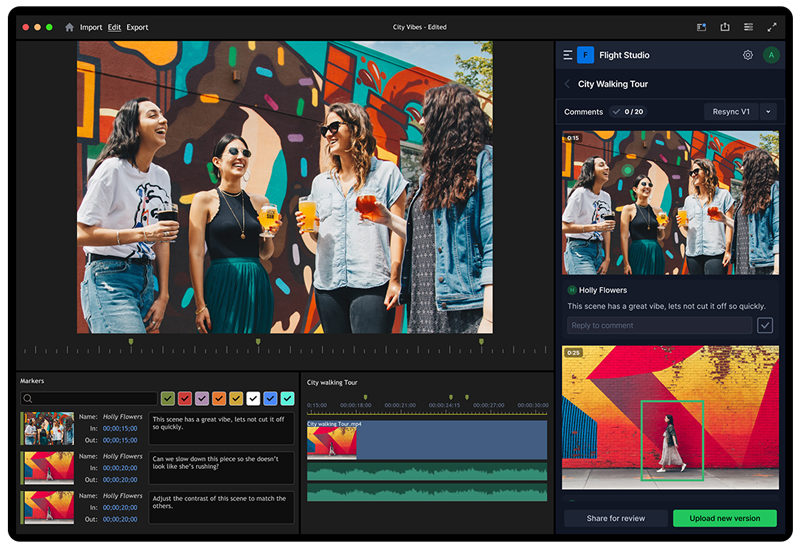Open the Flight Studio hamburger menu

coord(568,55)
